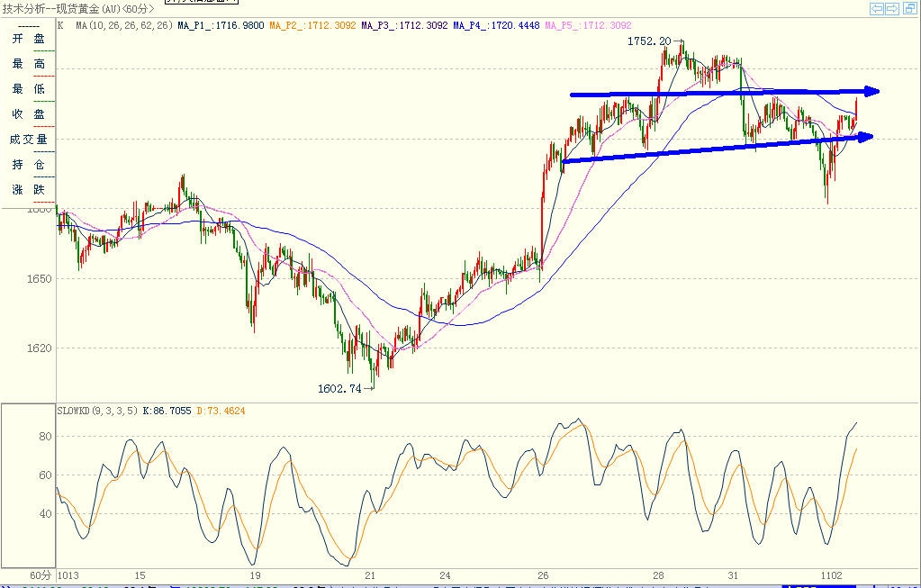This screenshot has width=921, height=588.
Task: Click the 21 date label on the time axis
Action: (x=370, y=575)
